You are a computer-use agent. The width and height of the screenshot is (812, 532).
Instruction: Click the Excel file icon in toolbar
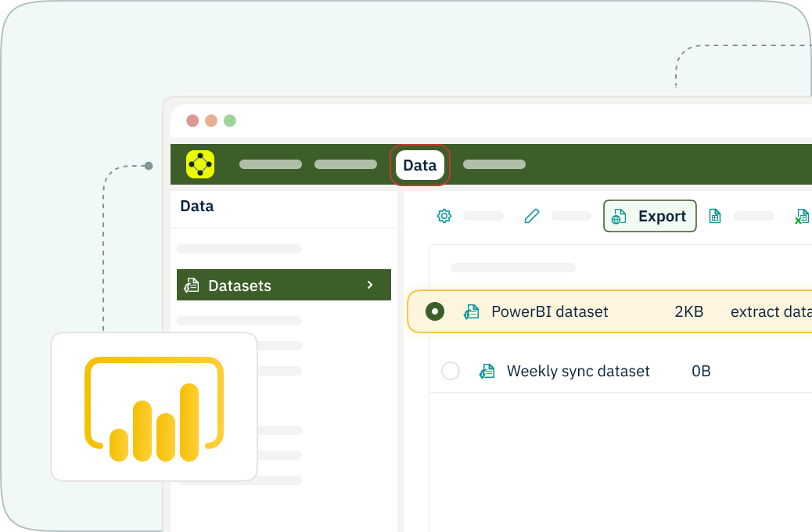click(x=802, y=217)
